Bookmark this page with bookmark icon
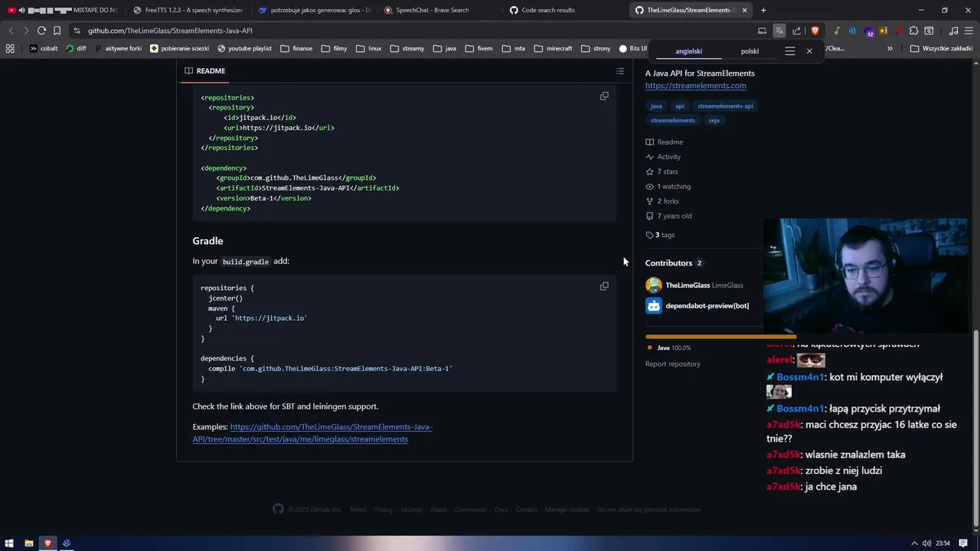980x551 pixels. tap(57, 31)
